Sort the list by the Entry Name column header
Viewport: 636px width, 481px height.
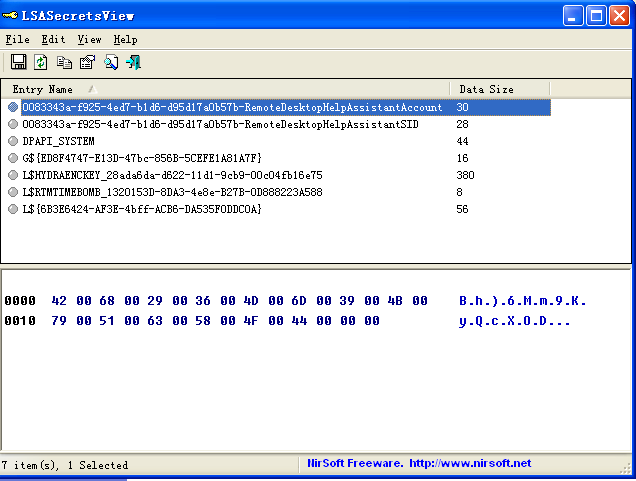225,89
